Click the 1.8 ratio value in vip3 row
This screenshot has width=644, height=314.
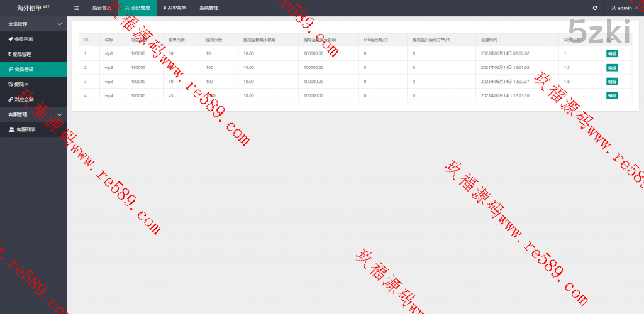pyautogui.click(x=567, y=82)
